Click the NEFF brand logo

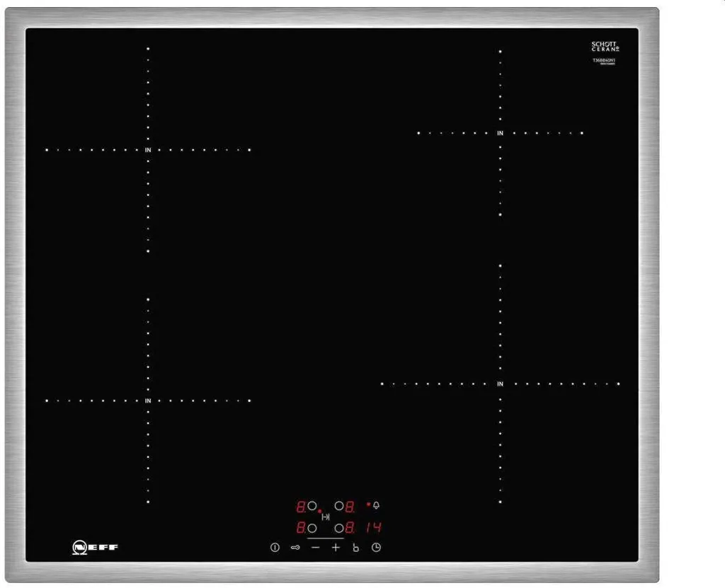96,548
